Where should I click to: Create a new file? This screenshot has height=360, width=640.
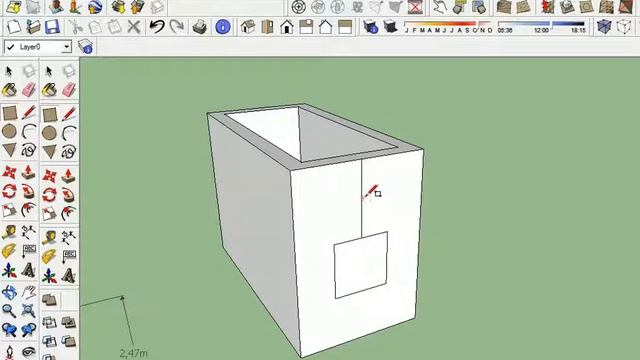[x=14, y=27]
